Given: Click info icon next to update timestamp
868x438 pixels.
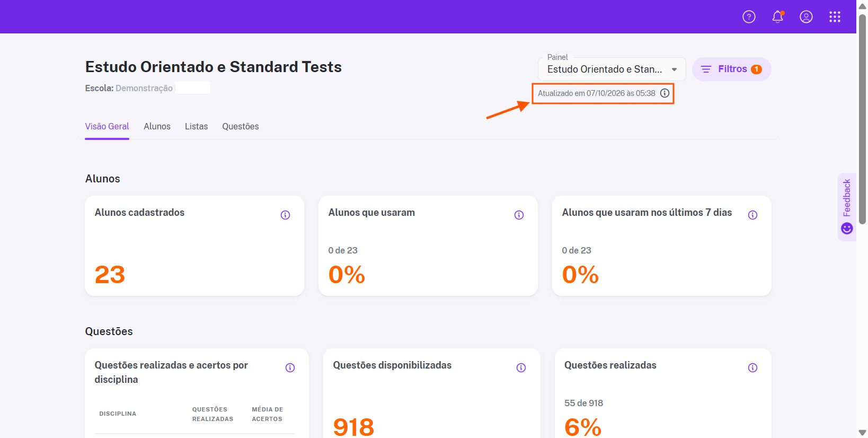Looking at the screenshot, I should 665,93.
